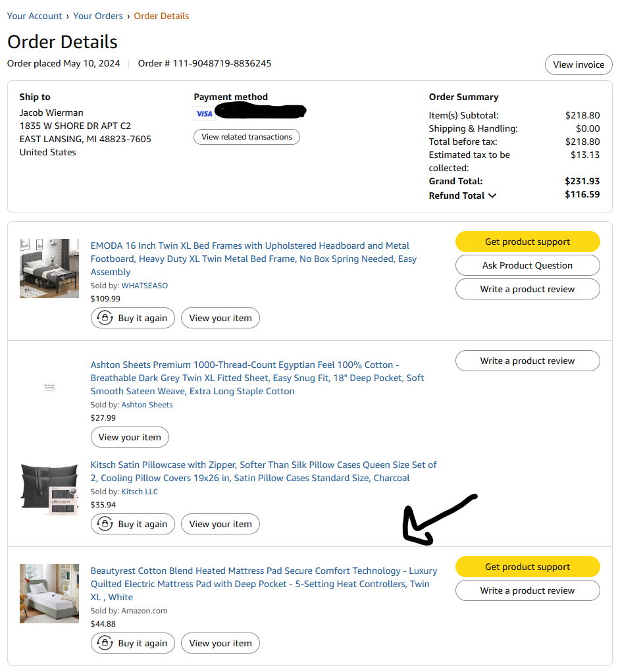
Task: Write a product review for Beautyrest pad
Action: [x=528, y=590]
